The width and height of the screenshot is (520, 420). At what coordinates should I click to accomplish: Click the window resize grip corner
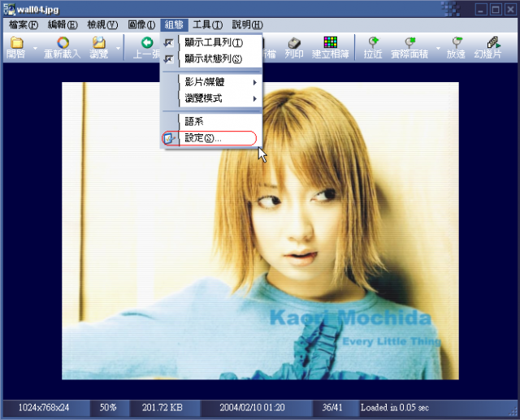point(513,411)
